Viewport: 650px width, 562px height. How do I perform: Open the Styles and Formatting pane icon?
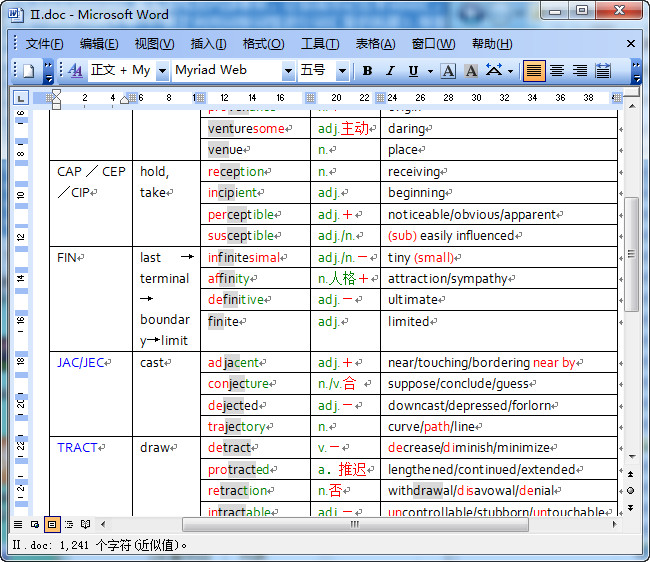tap(76, 71)
